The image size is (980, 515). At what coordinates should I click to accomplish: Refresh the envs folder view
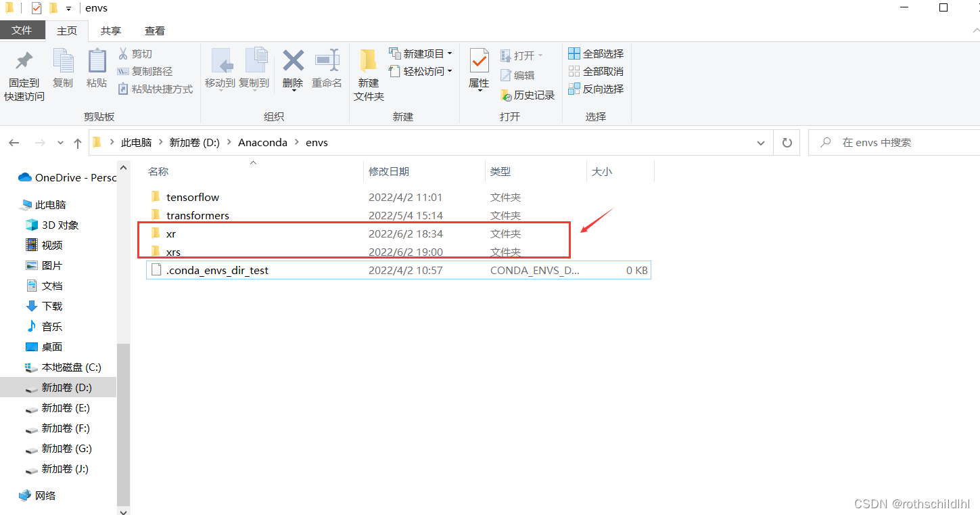(x=787, y=143)
